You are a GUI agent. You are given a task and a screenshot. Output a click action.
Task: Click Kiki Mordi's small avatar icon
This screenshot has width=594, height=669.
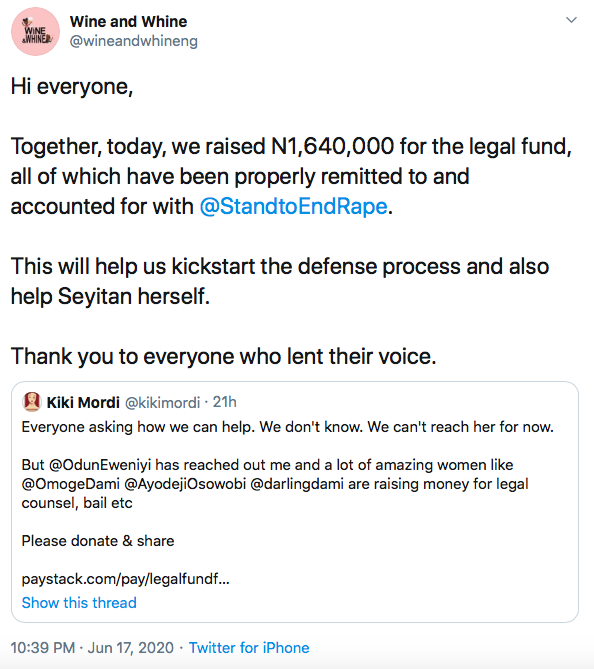[x=32, y=402]
